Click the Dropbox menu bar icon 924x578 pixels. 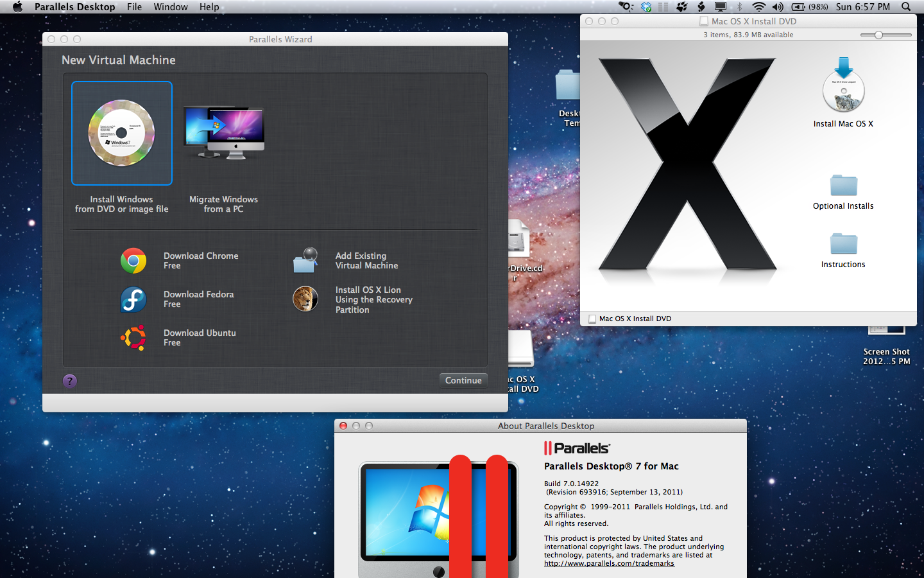[x=646, y=7]
